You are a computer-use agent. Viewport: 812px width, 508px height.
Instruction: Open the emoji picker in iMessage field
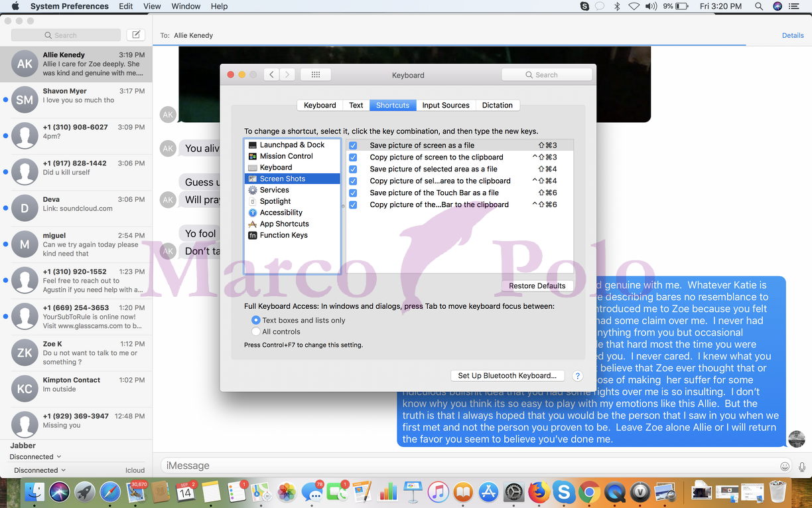[x=785, y=466]
